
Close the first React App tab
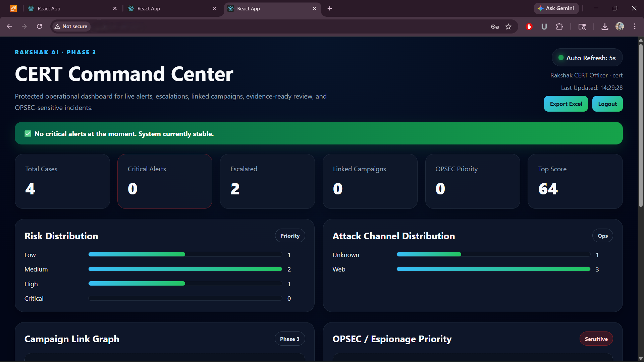tap(115, 8)
